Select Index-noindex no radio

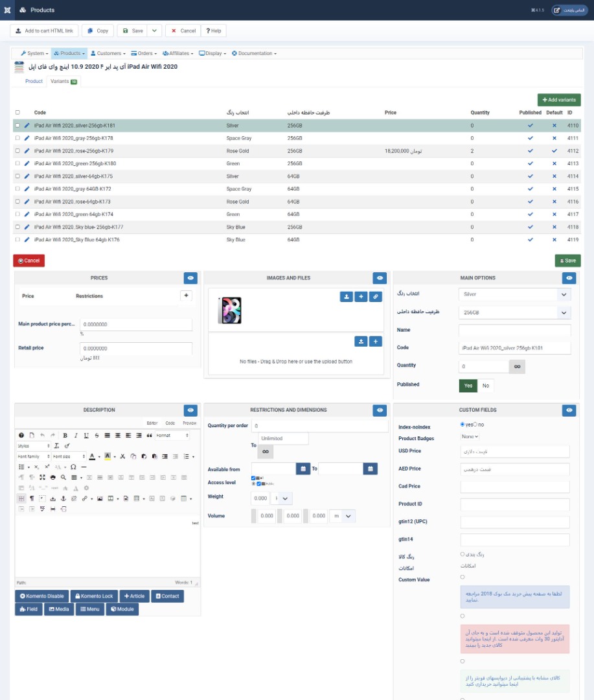(x=475, y=424)
